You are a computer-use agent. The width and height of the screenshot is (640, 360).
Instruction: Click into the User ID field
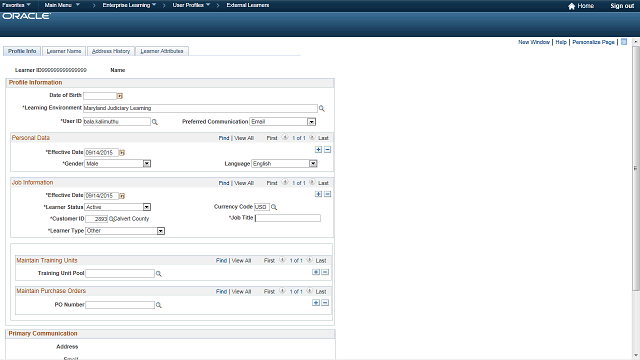coord(117,122)
